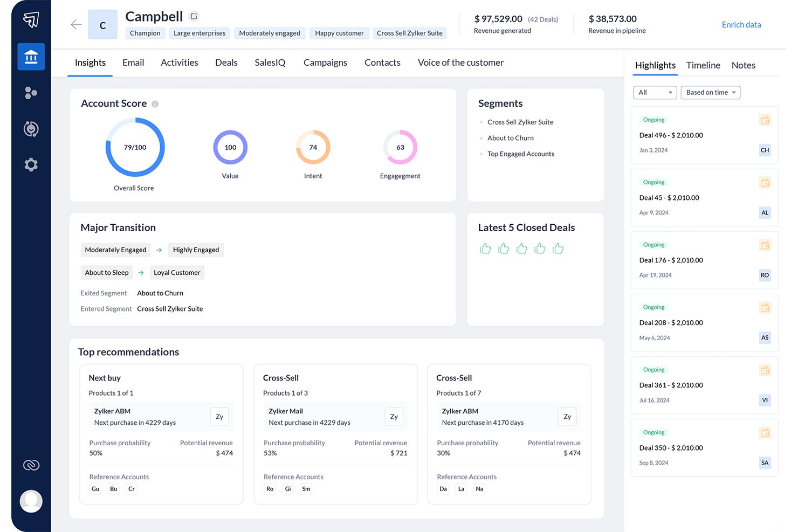798x532 pixels.
Task: Click the link chain icon in sidebar
Action: coord(31,465)
